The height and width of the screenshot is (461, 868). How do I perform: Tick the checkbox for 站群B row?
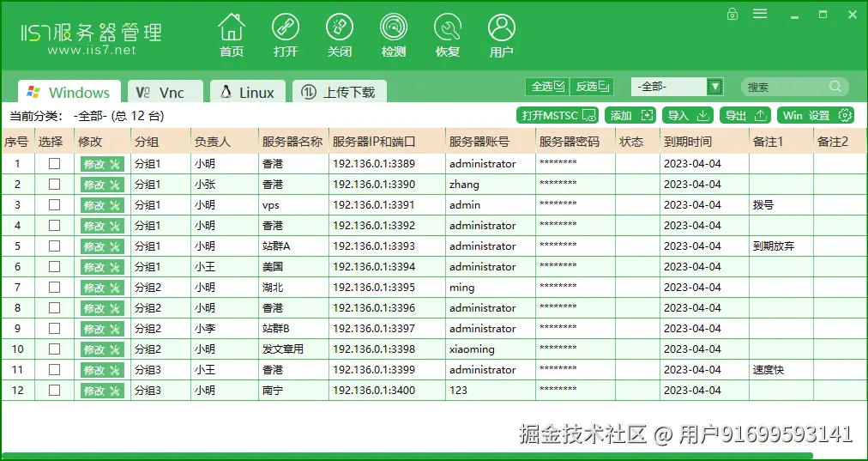(x=54, y=328)
